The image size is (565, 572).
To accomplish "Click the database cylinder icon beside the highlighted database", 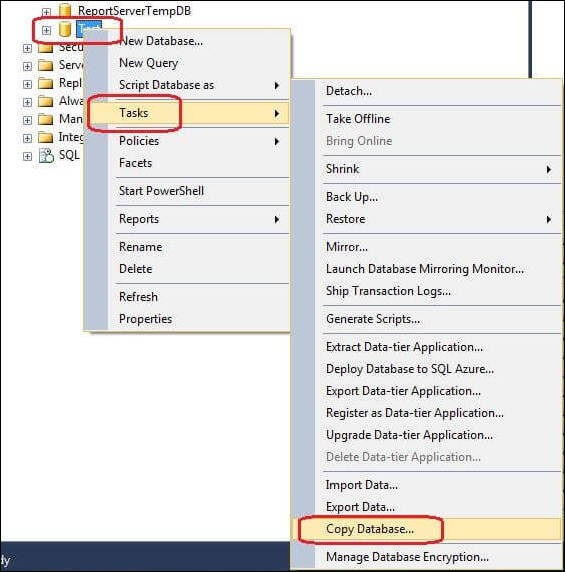I will pos(65,29).
